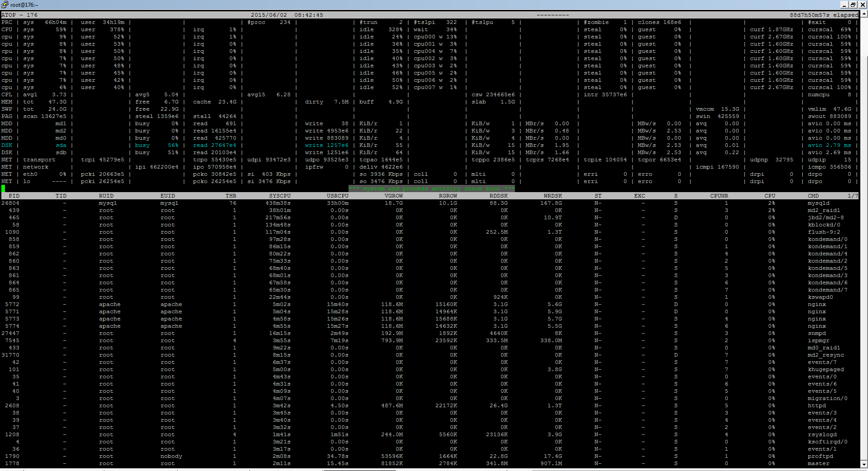Click the 'proftpd' process name
The height and width of the screenshot is (471, 868).
pyautogui.click(x=821, y=456)
